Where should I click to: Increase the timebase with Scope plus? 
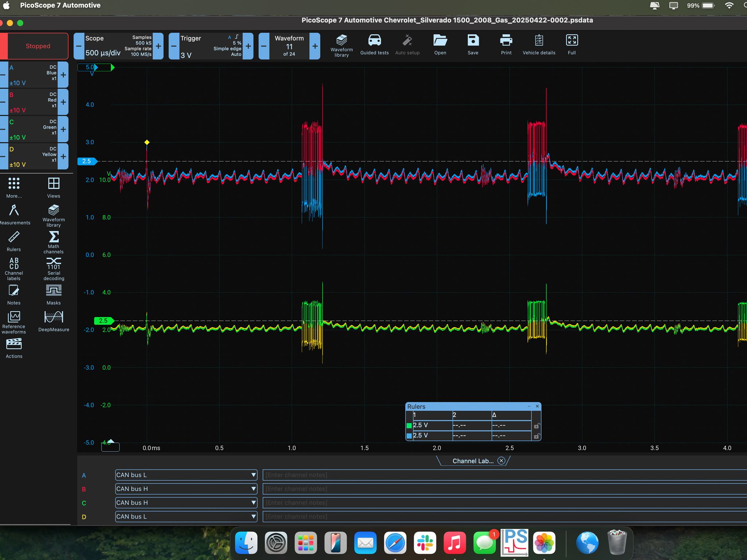[158, 46]
